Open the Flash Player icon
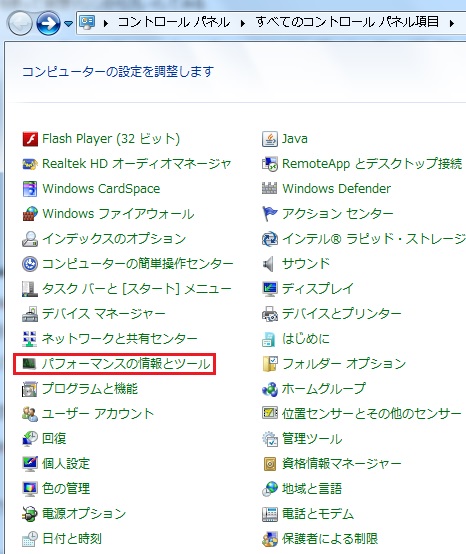This screenshot has width=466, height=554. pyautogui.click(x=30, y=139)
